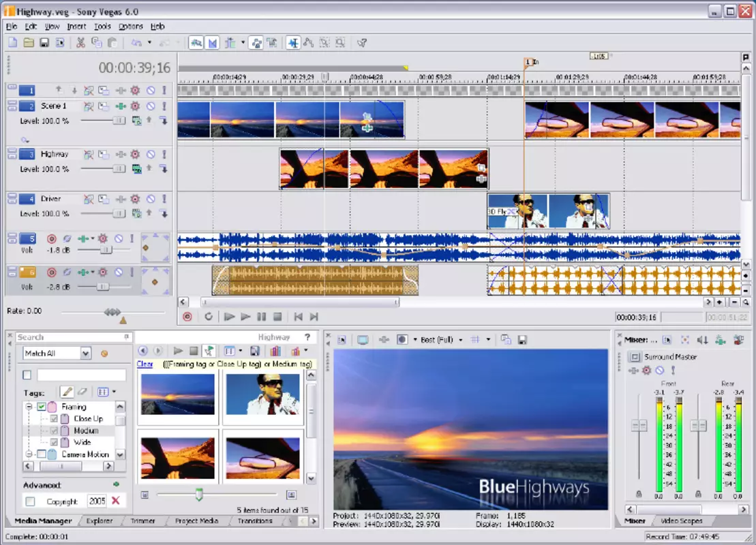756x545 pixels.
Task: Go to start of project
Action: (x=298, y=317)
